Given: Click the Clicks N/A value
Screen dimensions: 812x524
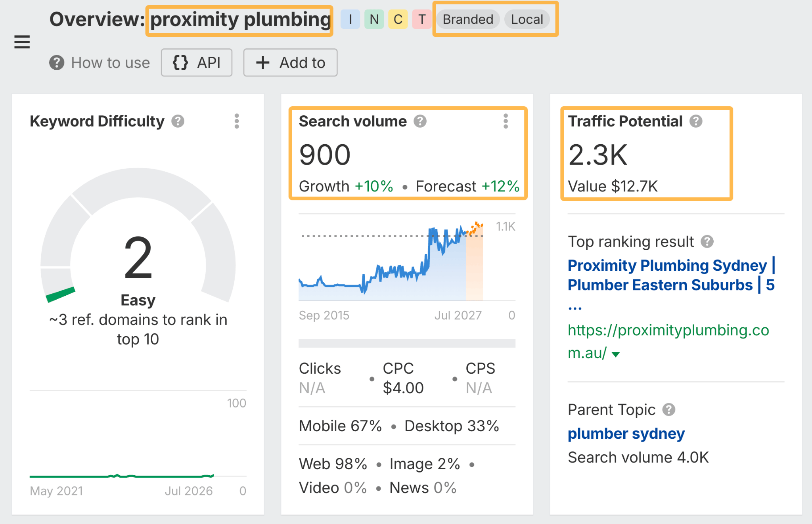Looking at the screenshot, I should pos(312,388).
